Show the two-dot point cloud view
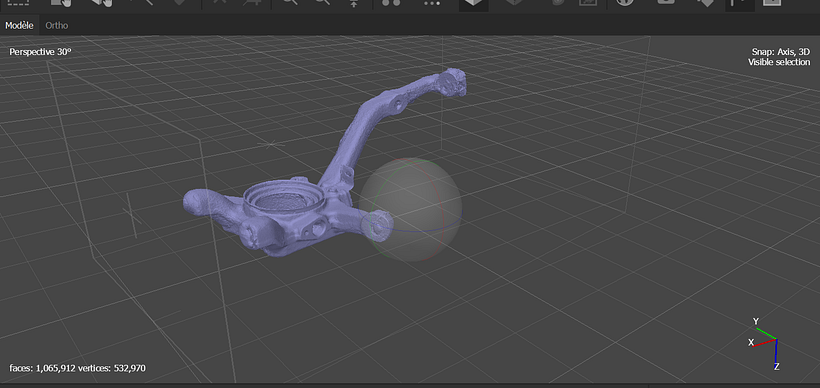 pyautogui.click(x=391, y=3)
